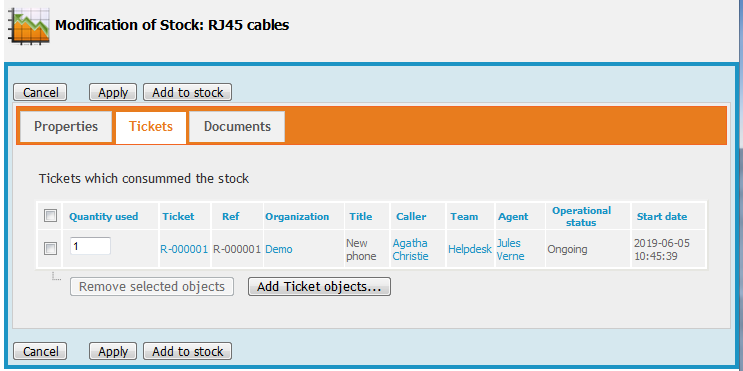
Task: Click the Stock chart icon beside title
Action: click(28, 26)
